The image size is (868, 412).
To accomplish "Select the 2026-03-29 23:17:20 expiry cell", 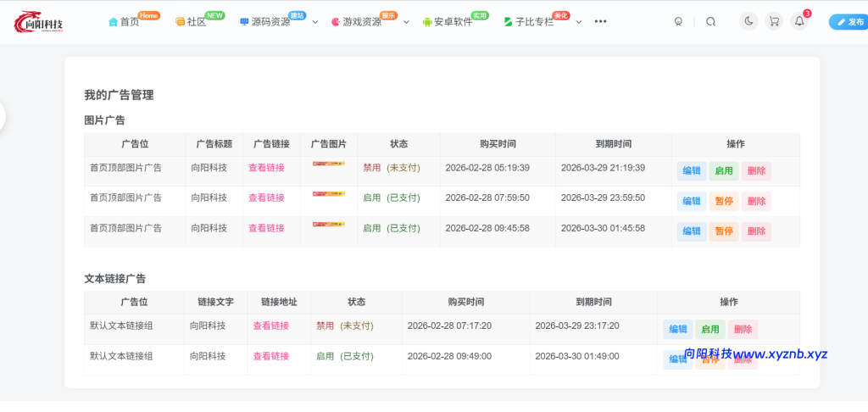I will coord(577,326).
